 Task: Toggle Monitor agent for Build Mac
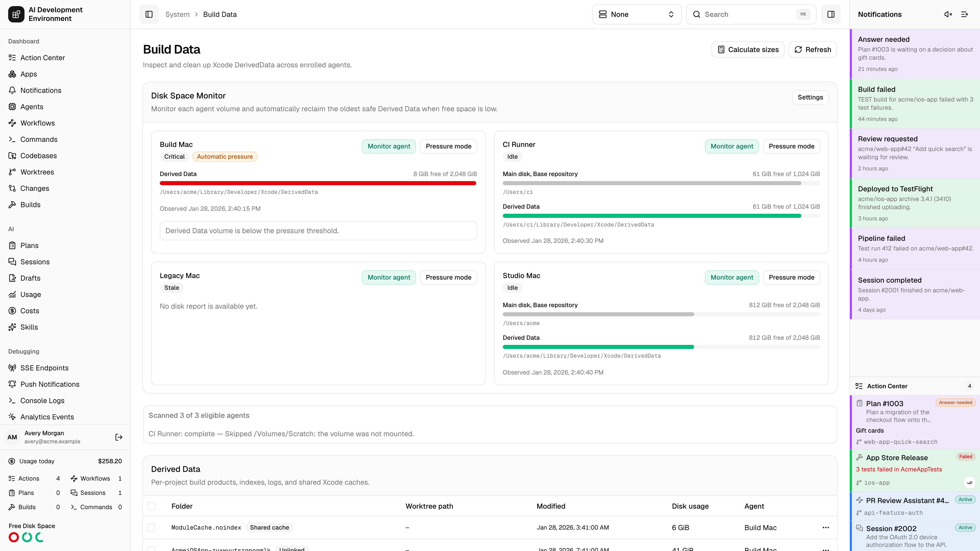(389, 146)
